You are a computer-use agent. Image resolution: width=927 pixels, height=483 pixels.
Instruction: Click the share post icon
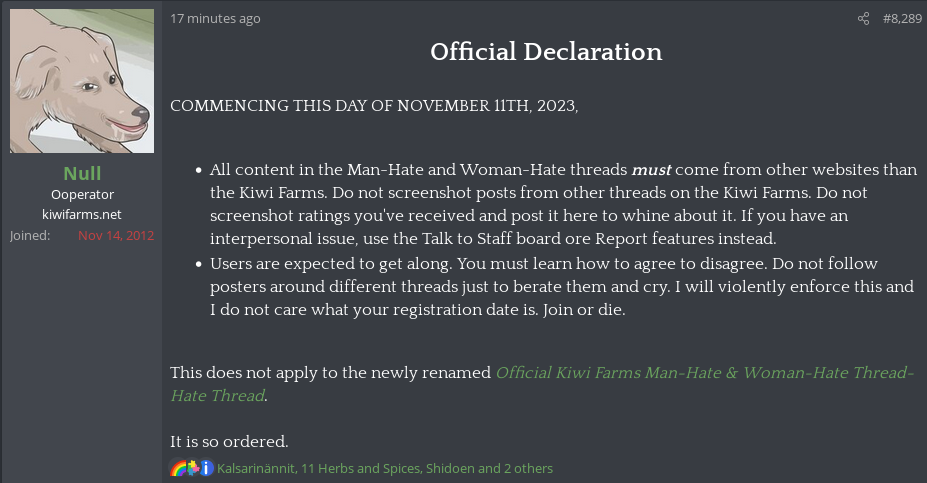click(x=863, y=19)
